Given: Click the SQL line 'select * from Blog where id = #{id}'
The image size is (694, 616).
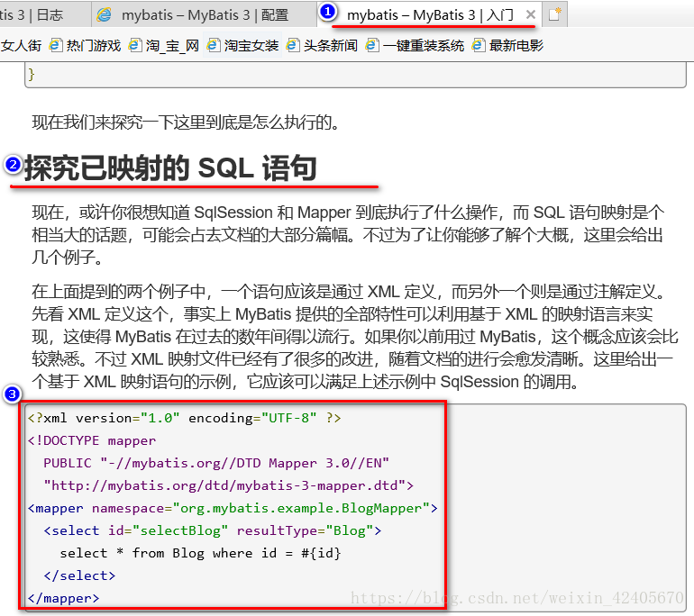Looking at the screenshot, I should click(200, 553).
